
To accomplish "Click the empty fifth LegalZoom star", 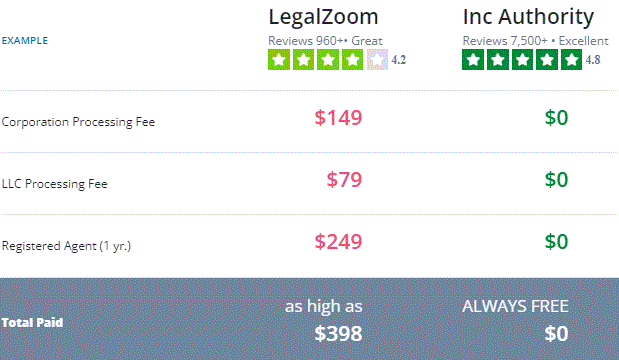I will coord(377,60).
